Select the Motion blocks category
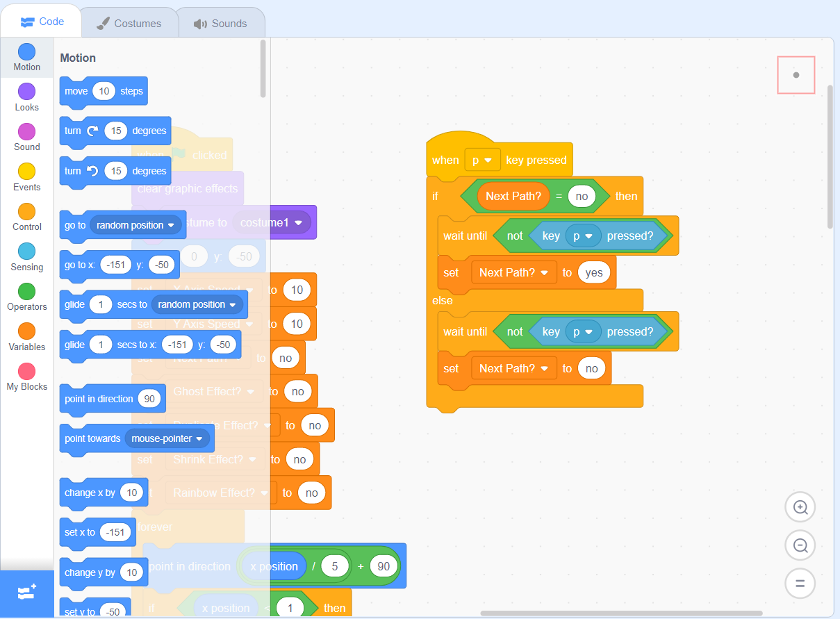840x619 pixels. pyautogui.click(x=26, y=57)
